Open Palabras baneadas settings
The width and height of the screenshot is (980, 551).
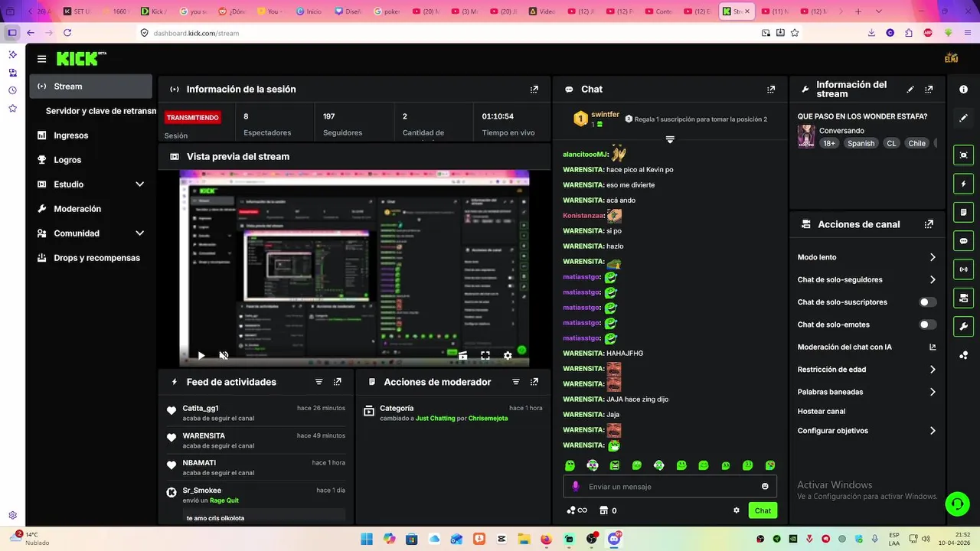(867, 392)
